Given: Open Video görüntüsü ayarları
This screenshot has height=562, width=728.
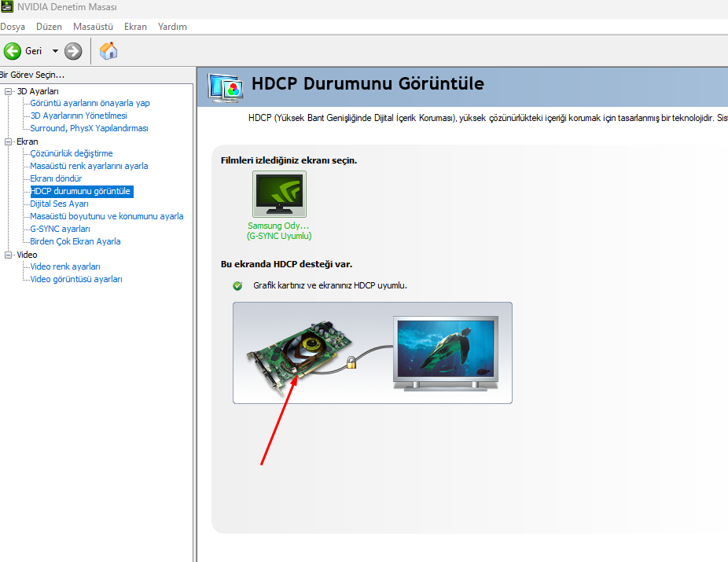Looking at the screenshot, I should coord(76,279).
